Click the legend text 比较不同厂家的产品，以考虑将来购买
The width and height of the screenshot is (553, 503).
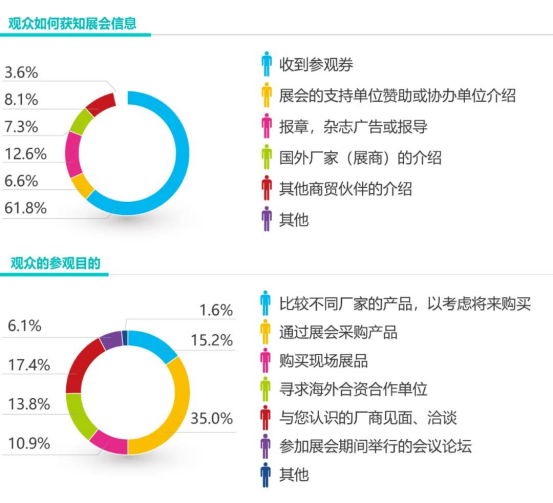click(x=405, y=304)
